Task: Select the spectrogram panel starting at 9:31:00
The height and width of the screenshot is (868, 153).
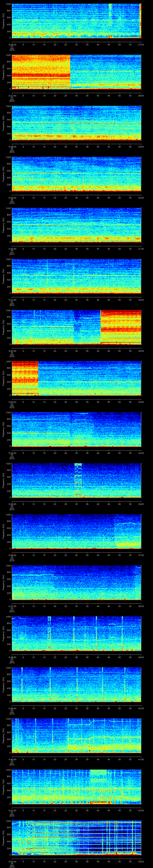Action: (x=77, y=276)
